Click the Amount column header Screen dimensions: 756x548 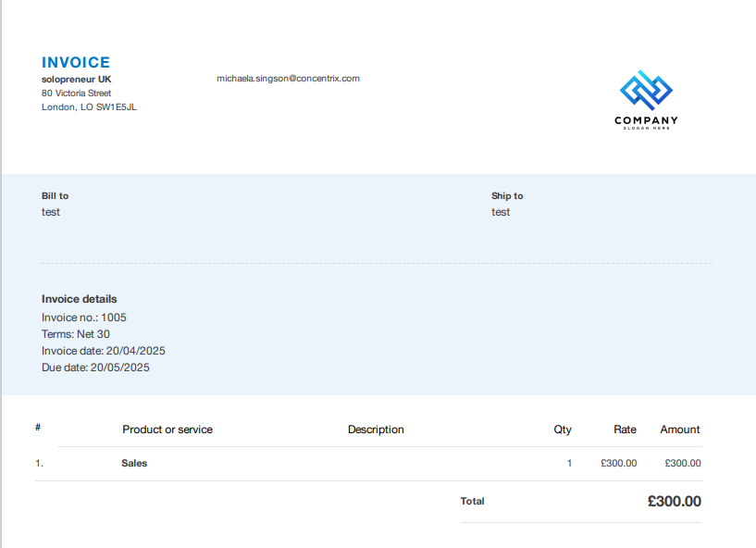tap(680, 430)
